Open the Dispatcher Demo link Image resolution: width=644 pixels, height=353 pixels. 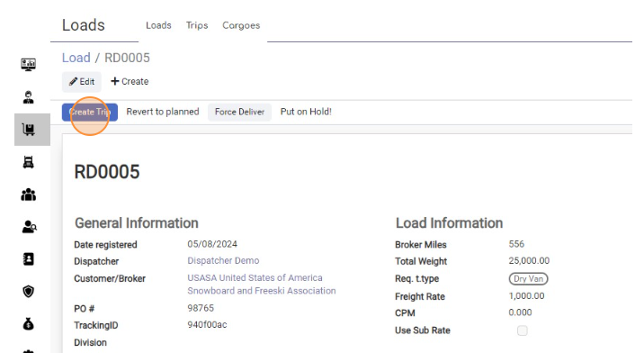(x=223, y=261)
